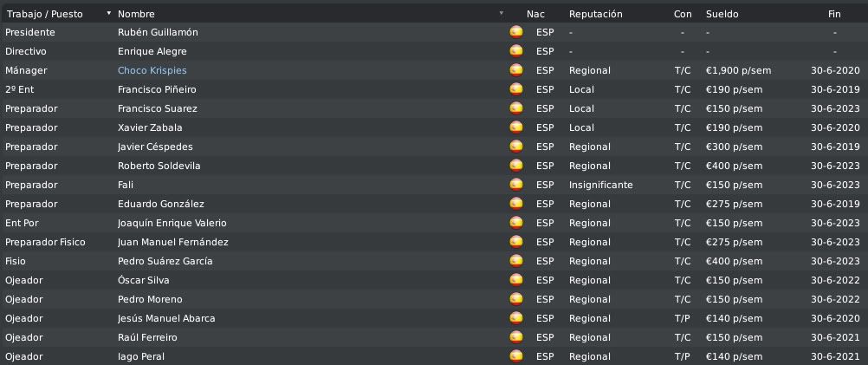Click the flag icon next to Fali

516,185
